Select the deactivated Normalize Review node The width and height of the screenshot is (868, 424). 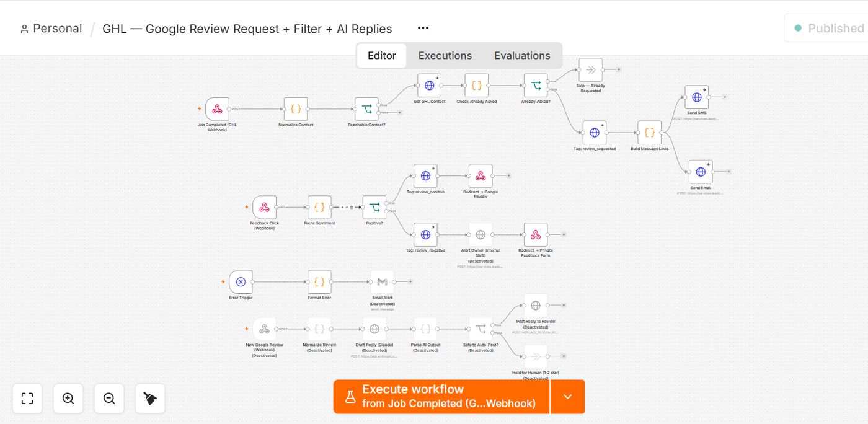click(x=319, y=329)
